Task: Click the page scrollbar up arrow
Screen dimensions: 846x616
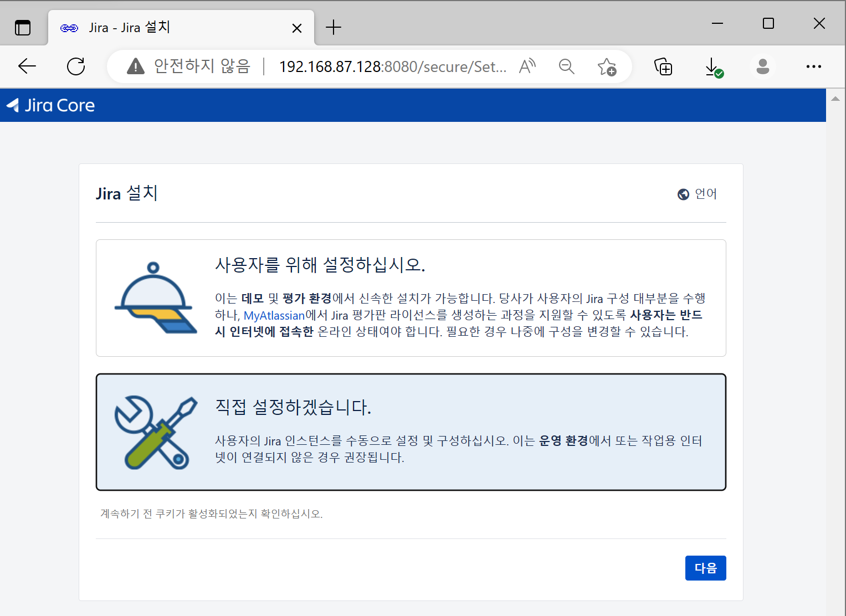Action: 835,99
